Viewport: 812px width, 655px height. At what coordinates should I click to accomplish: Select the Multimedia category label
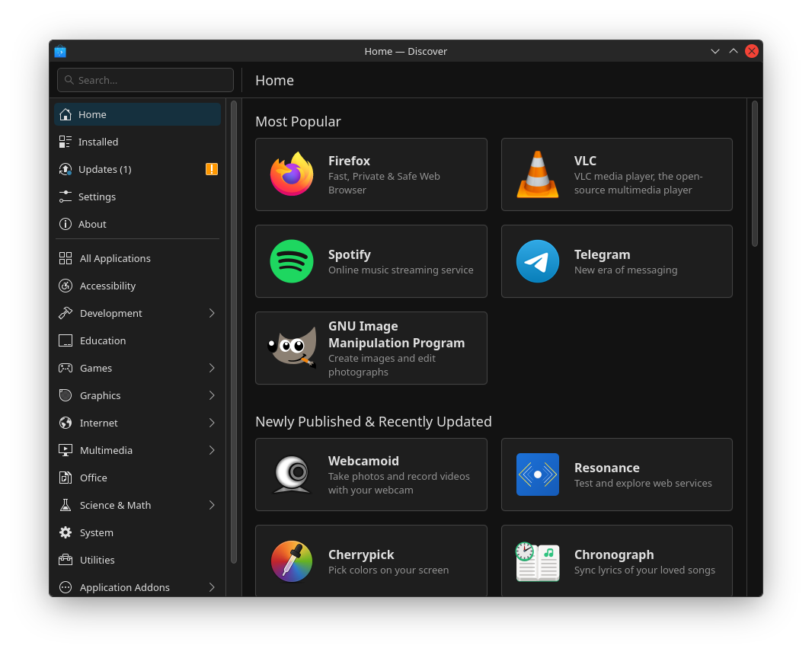[106, 450]
